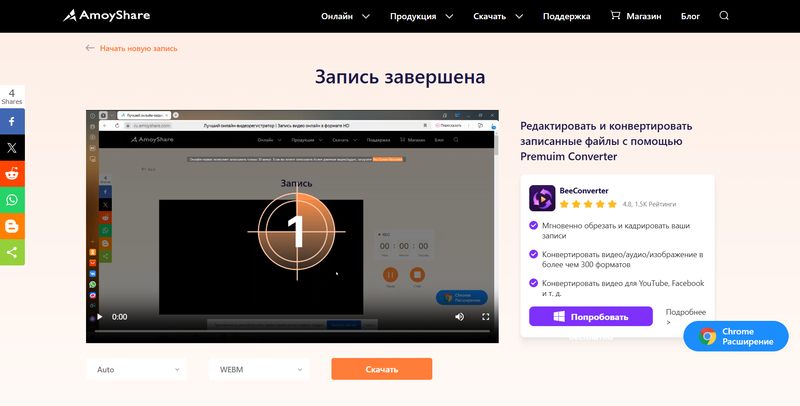Click the shopping cart icon beside Магазин
This screenshot has width=800, height=406.
point(615,15)
